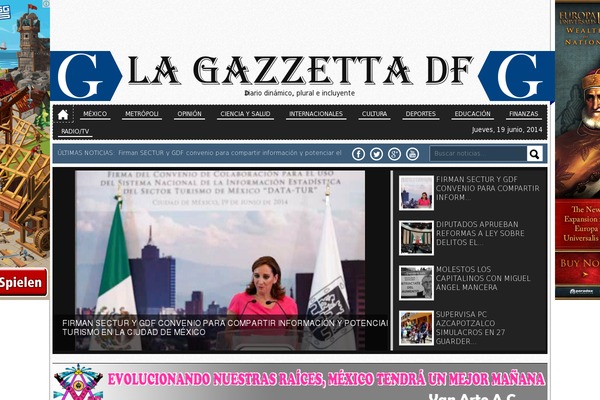The image size is (600, 400).
Task: Click the ÚLTIMAS NOTICIAS label
Action: [x=85, y=153]
